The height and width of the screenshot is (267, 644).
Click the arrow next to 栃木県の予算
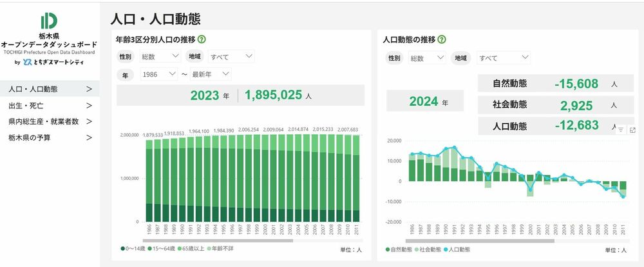tap(89, 137)
